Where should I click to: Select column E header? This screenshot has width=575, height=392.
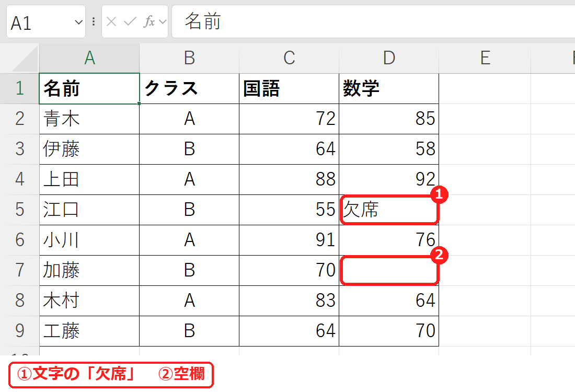485,59
